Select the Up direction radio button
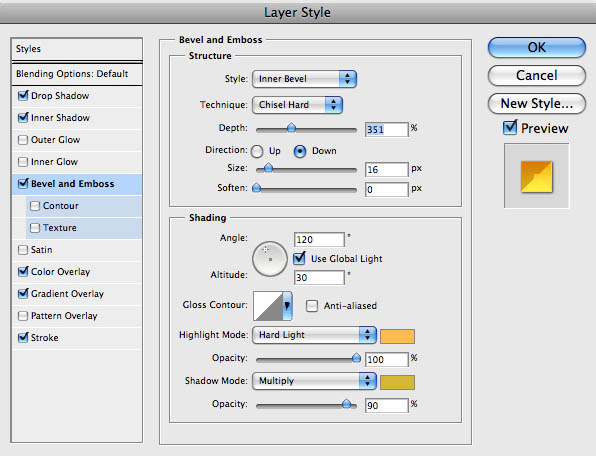The image size is (596, 456). [x=257, y=152]
